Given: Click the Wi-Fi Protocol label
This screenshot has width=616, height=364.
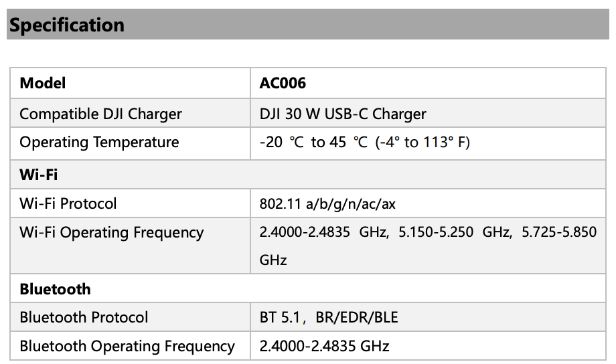Looking at the screenshot, I should tap(68, 203).
